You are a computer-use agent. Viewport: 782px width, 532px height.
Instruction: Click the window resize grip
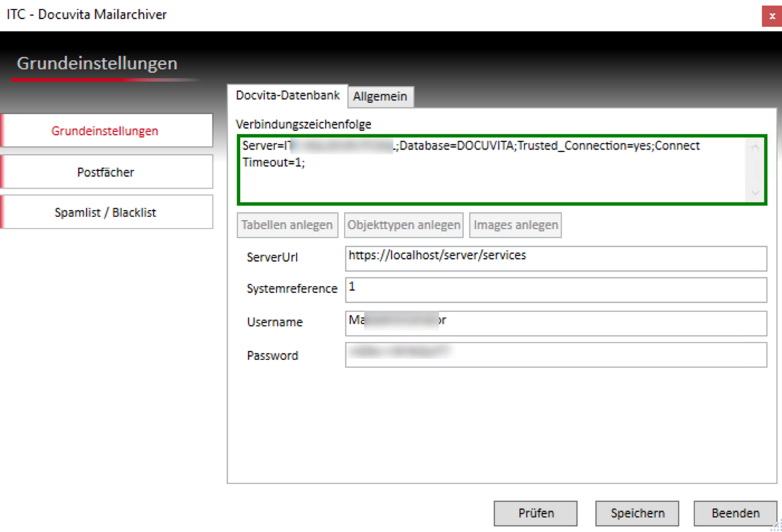(x=776, y=526)
